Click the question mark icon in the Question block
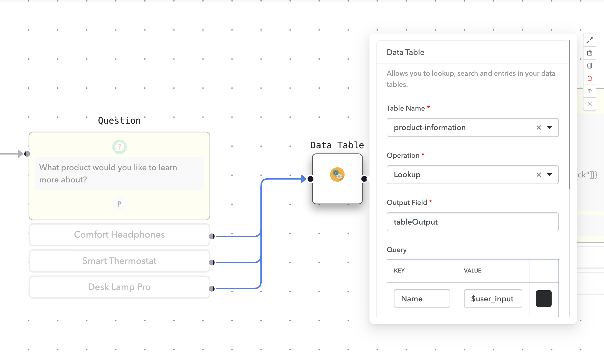The image size is (604, 364). [119, 147]
